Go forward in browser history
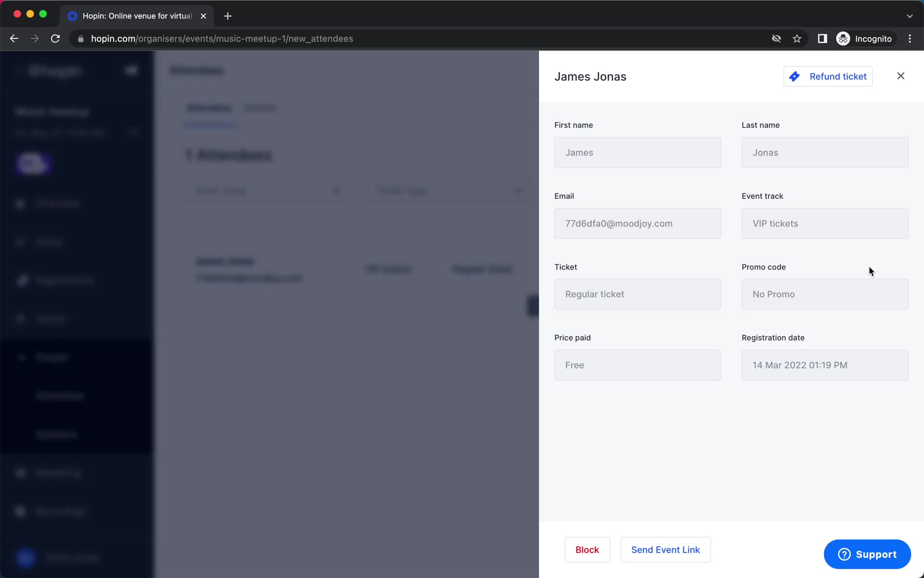 pos(35,39)
